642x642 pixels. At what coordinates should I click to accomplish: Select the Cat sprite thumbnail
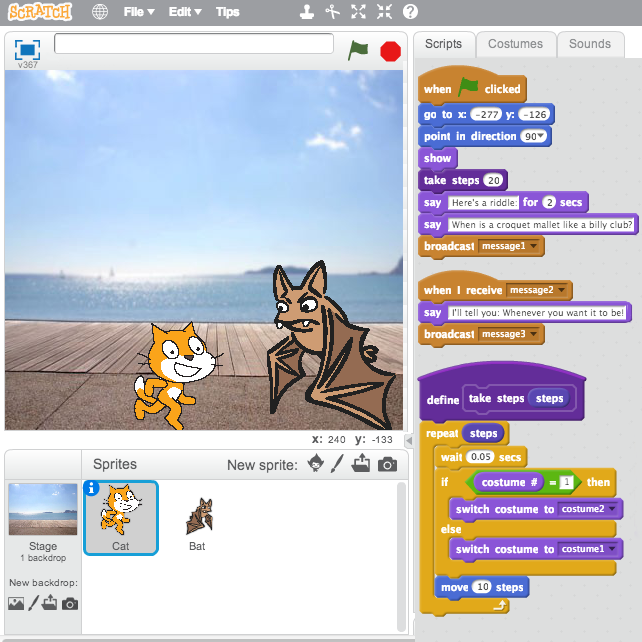click(121, 518)
